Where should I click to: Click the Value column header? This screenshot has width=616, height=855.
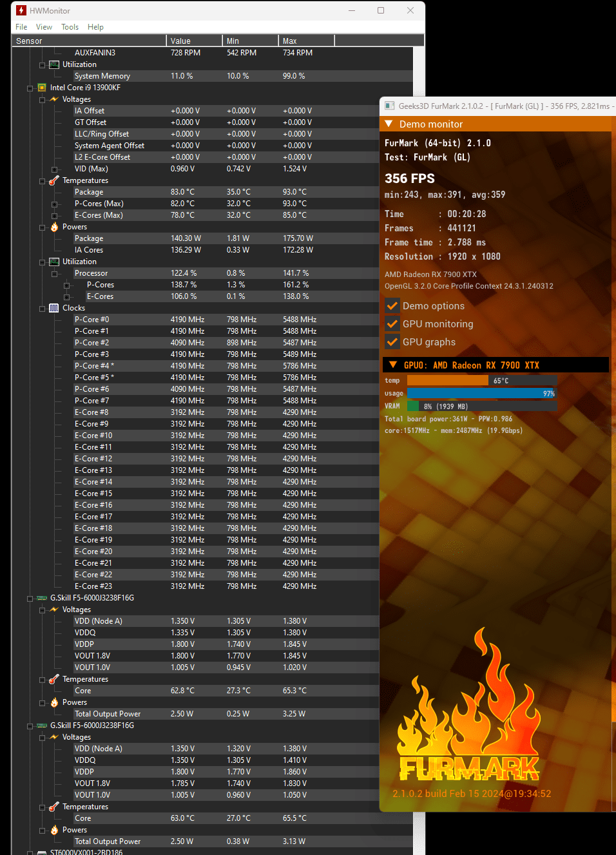tap(194, 41)
